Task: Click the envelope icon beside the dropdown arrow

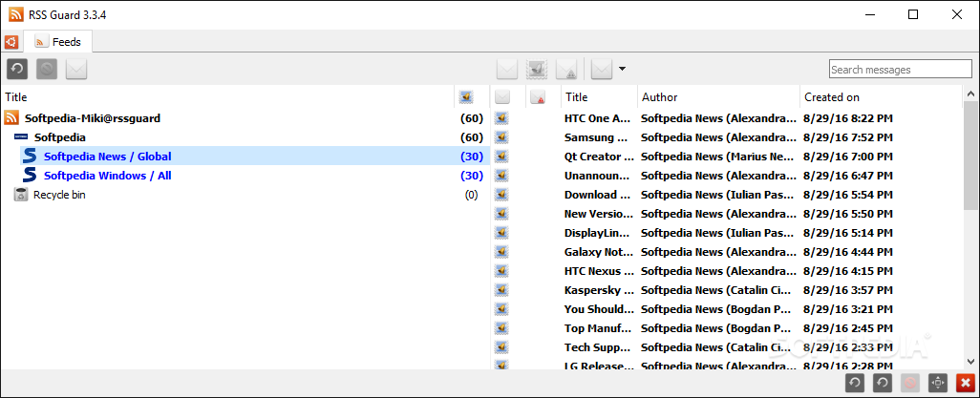Action: coord(601,69)
